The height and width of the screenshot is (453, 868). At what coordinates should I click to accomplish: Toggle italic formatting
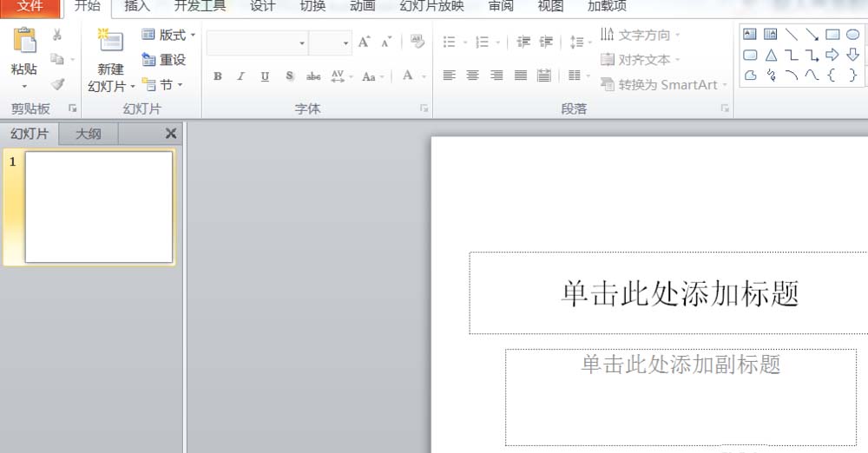pyautogui.click(x=240, y=76)
